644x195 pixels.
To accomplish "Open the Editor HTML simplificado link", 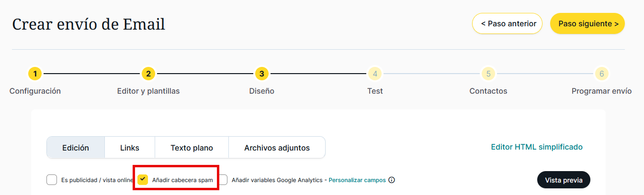I will 537,147.
